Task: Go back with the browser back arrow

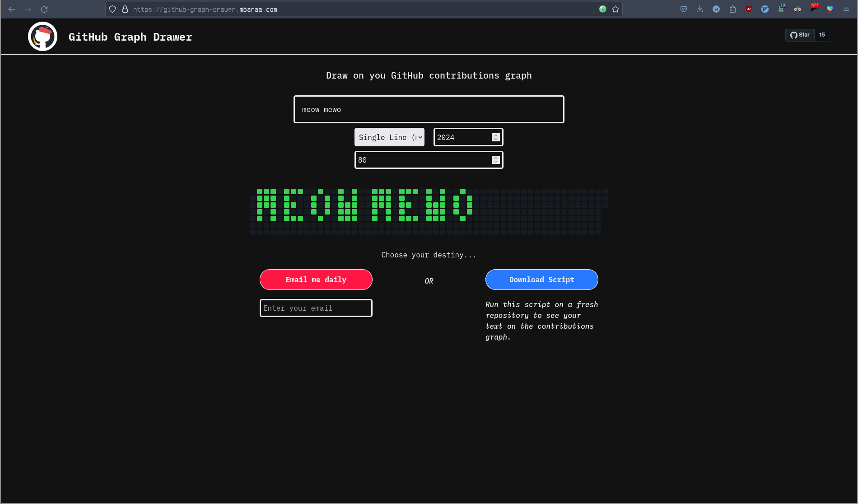Action: click(x=12, y=9)
